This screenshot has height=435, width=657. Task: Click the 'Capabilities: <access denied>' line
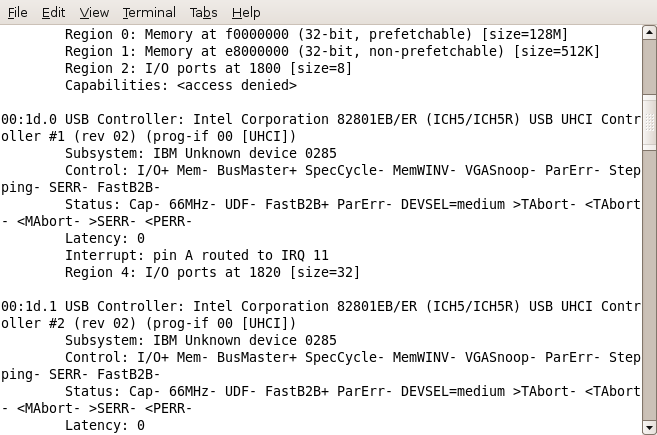coord(181,85)
